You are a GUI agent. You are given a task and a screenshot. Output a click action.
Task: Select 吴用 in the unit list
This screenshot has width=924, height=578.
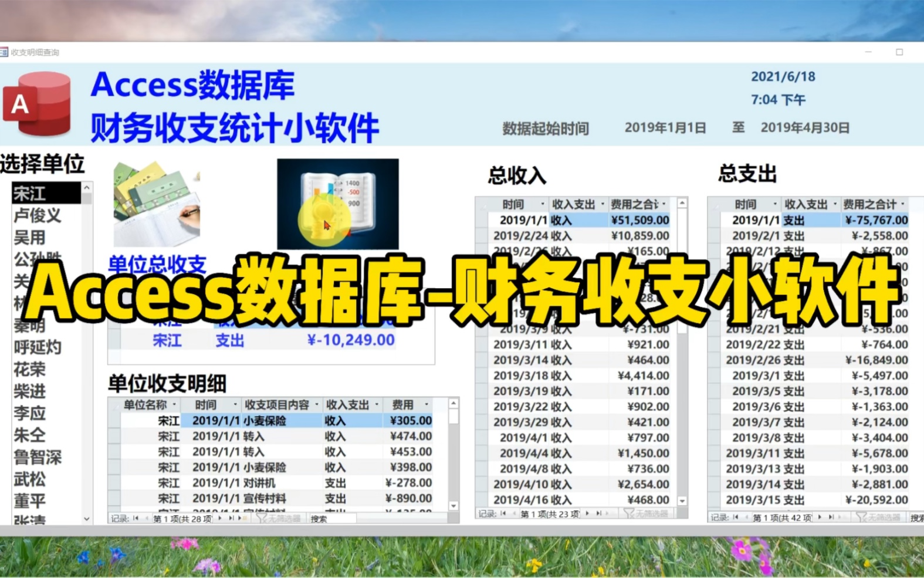[x=46, y=237]
